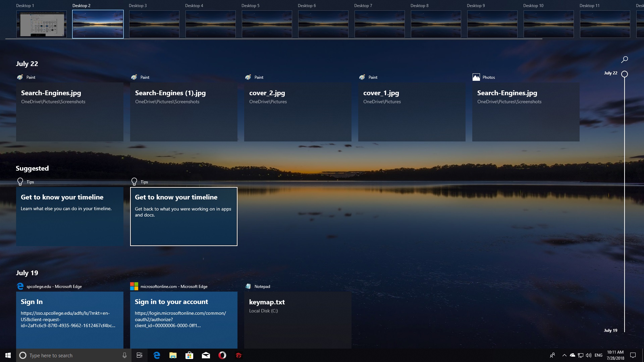Click the July 22 circle on timeline slider
The height and width of the screenshot is (362, 644).
(x=625, y=74)
